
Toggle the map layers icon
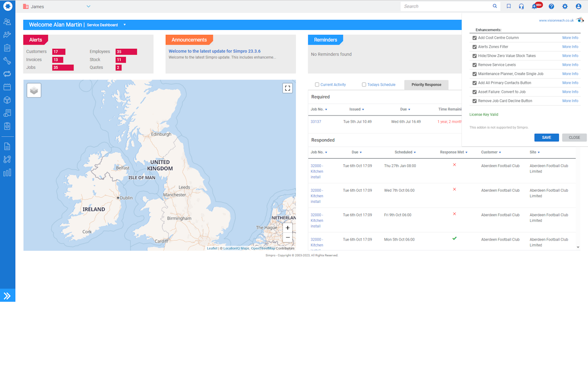click(34, 91)
